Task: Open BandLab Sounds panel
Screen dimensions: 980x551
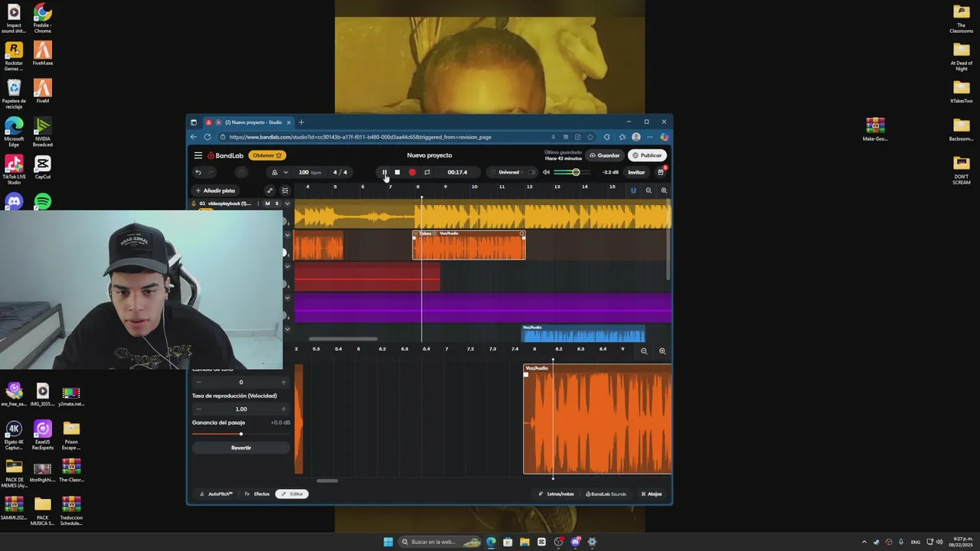Action: tap(606, 494)
